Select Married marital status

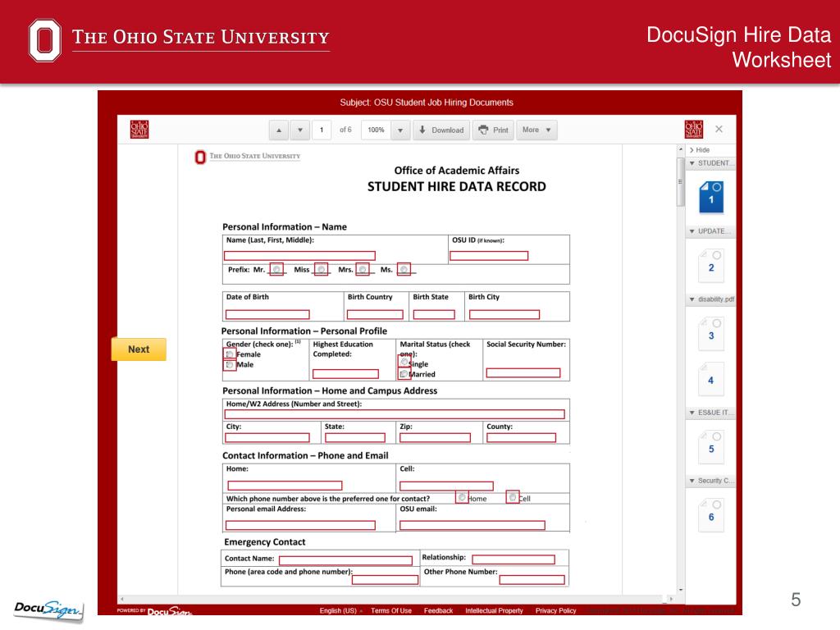click(404, 373)
